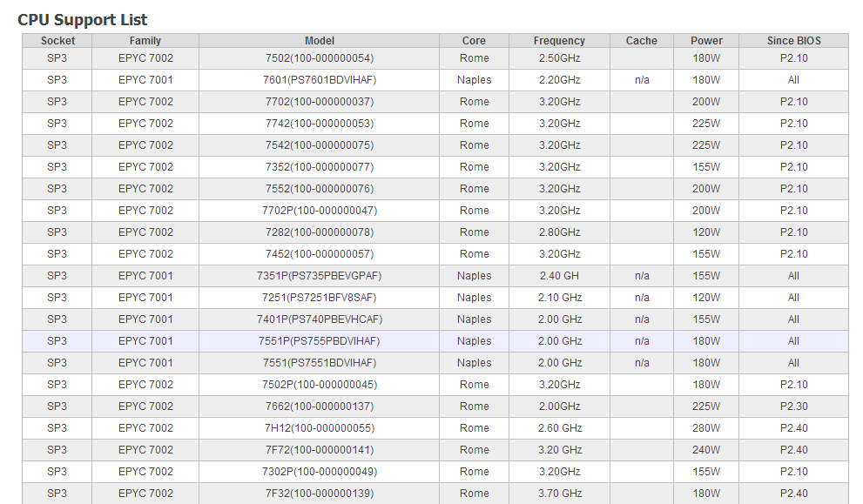
Task: Click the Cache column header
Action: [641, 41]
